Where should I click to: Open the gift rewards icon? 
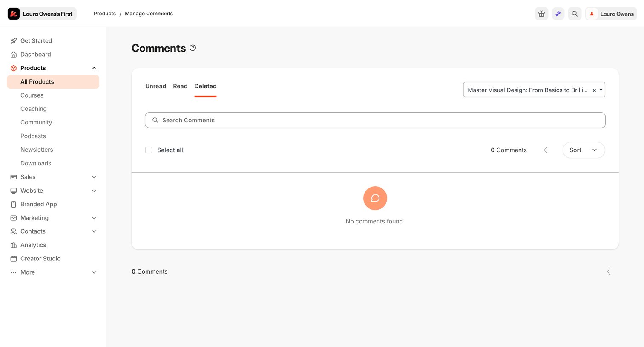point(541,14)
